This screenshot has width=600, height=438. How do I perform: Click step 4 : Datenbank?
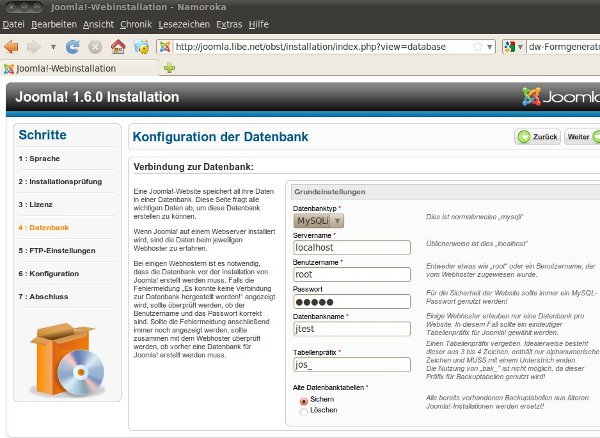pos(44,228)
